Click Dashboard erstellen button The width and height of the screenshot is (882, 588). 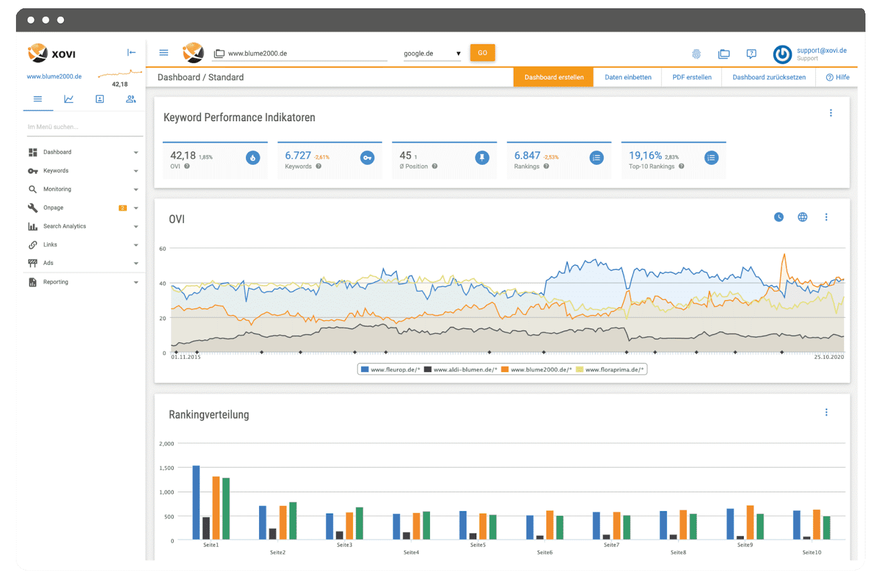coord(553,77)
